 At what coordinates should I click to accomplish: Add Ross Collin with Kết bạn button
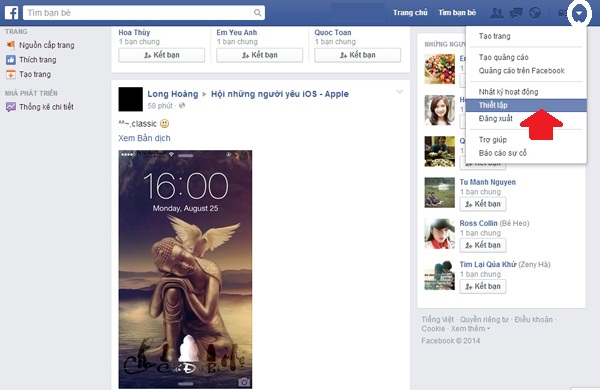coord(483,245)
